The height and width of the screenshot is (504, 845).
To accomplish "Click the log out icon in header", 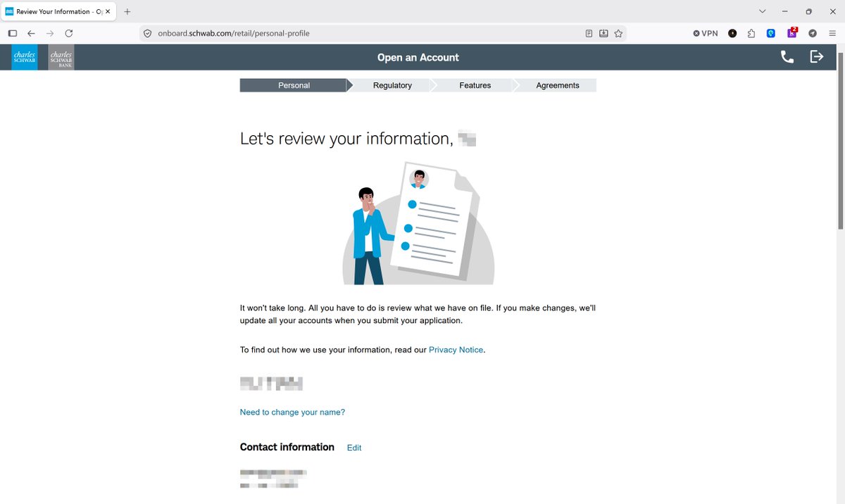I will click(816, 57).
